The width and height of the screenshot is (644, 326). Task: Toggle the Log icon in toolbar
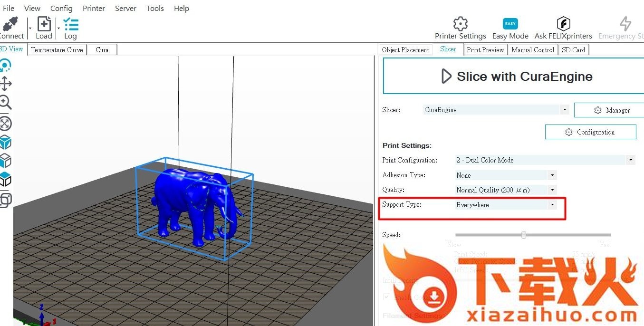pyautogui.click(x=70, y=25)
